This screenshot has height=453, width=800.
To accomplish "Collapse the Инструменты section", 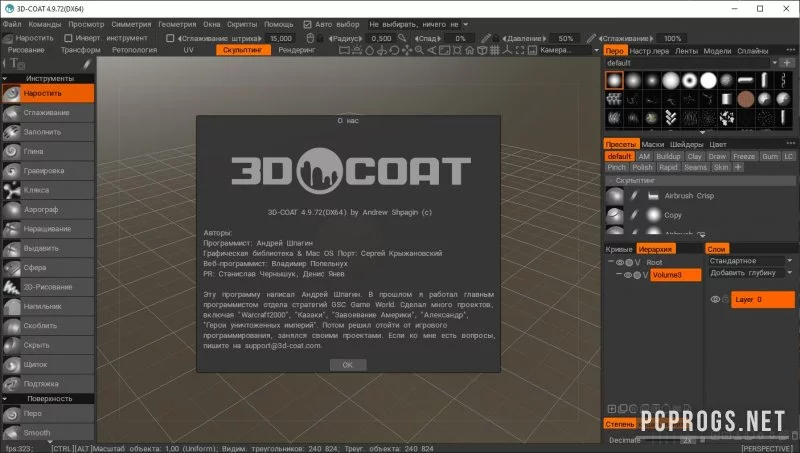I will coord(5,79).
